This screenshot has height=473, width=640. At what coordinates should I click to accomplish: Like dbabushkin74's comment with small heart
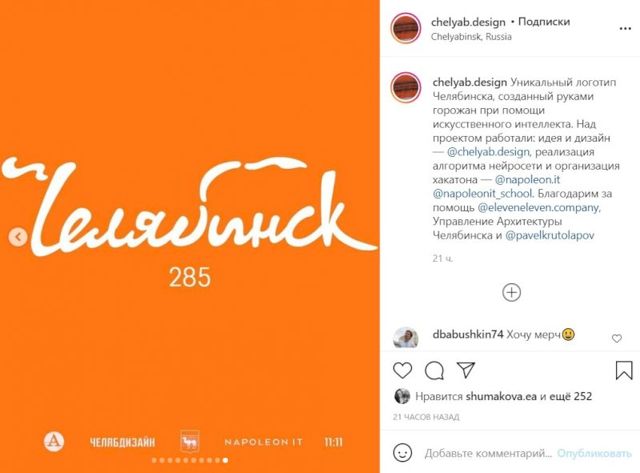click(617, 338)
